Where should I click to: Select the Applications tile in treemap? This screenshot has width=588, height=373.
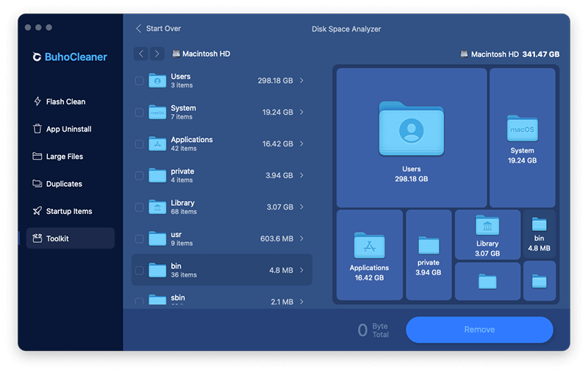(370, 255)
